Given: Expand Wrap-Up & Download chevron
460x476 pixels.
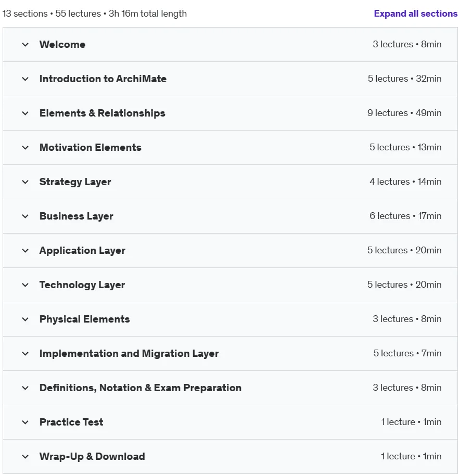Looking at the screenshot, I should pos(25,457).
